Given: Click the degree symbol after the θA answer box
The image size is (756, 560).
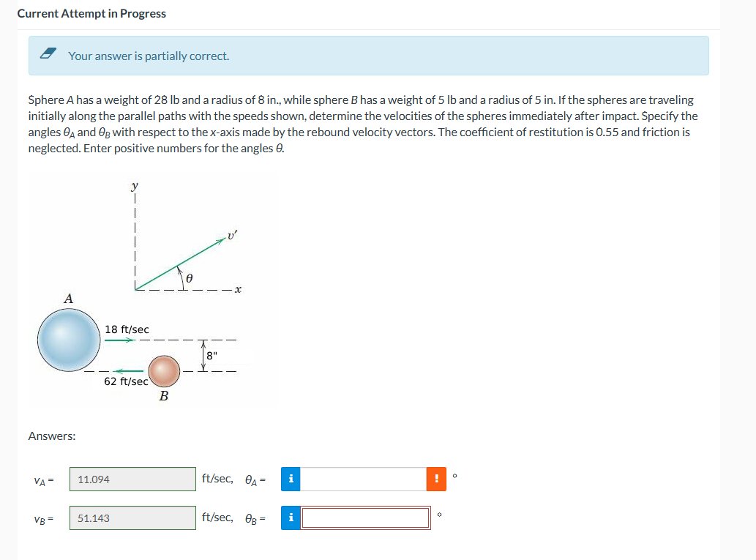Looking at the screenshot, I should (454, 474).
